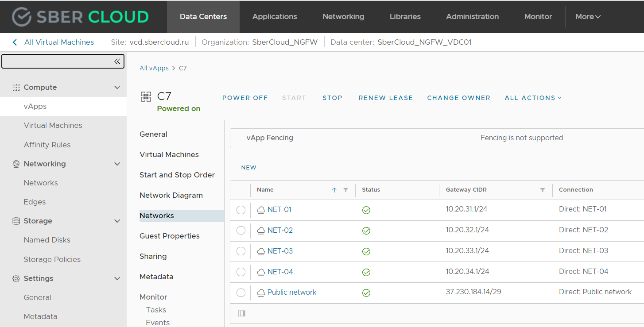Click the sort arrow in Name column
The height and width of the screenshot is (327, 644).
[x=334, y=190]
